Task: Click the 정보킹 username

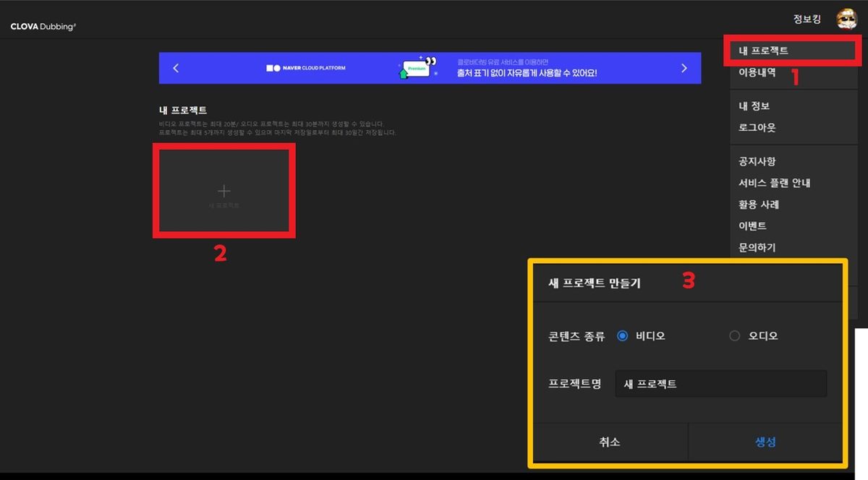Action: tap(807, 20)
